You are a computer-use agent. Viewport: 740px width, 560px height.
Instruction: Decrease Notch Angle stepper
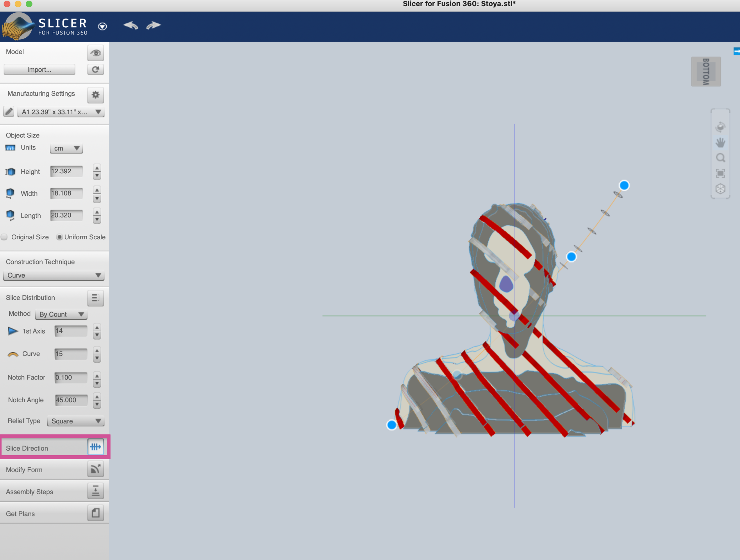click(97, 405)
